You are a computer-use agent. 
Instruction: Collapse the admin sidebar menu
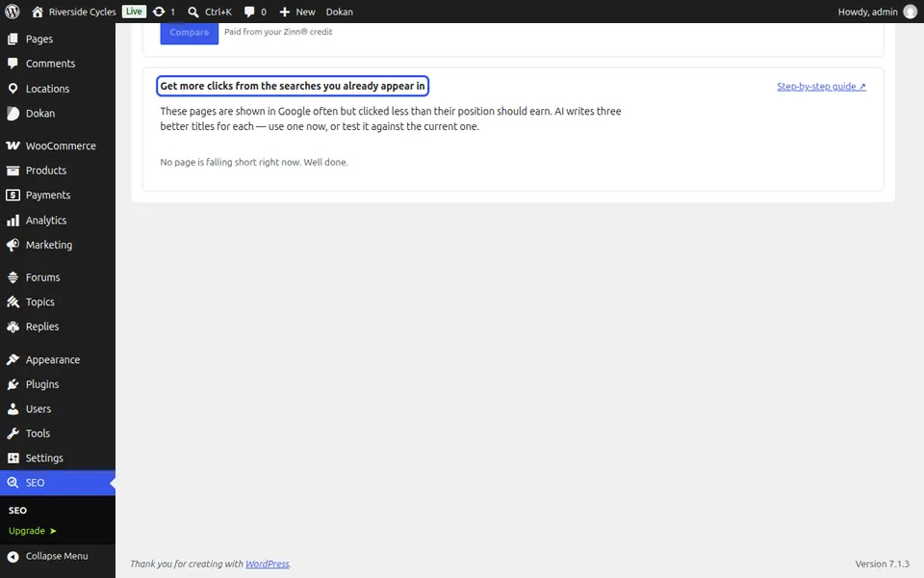click(x=58, y=556)
